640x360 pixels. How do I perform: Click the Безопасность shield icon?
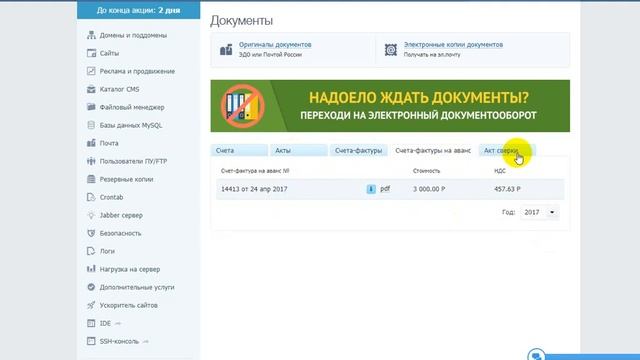tap(91, 233)
